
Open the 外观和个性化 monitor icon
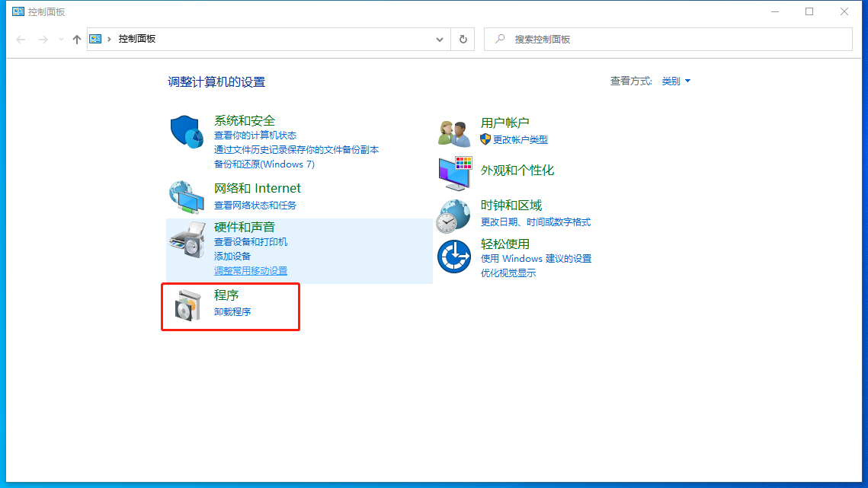point(455,173)
